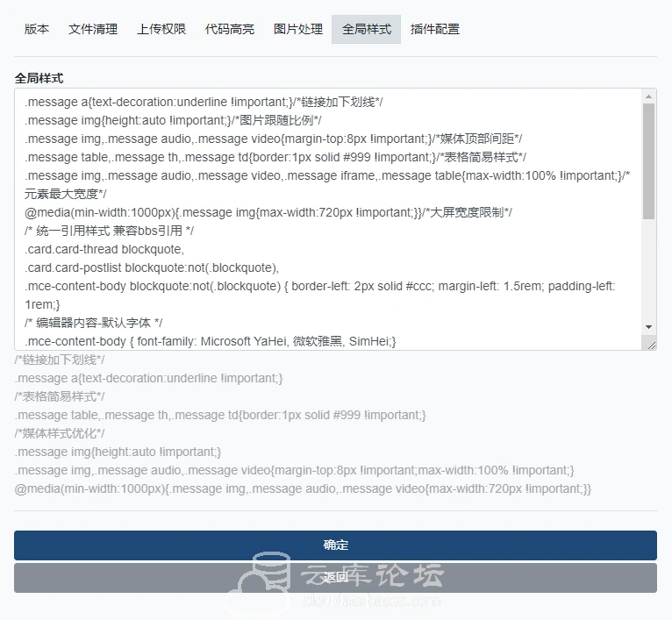Click the line '.message img{height:auto !important;}/*图片跟随比例*/'

(173, 120)
